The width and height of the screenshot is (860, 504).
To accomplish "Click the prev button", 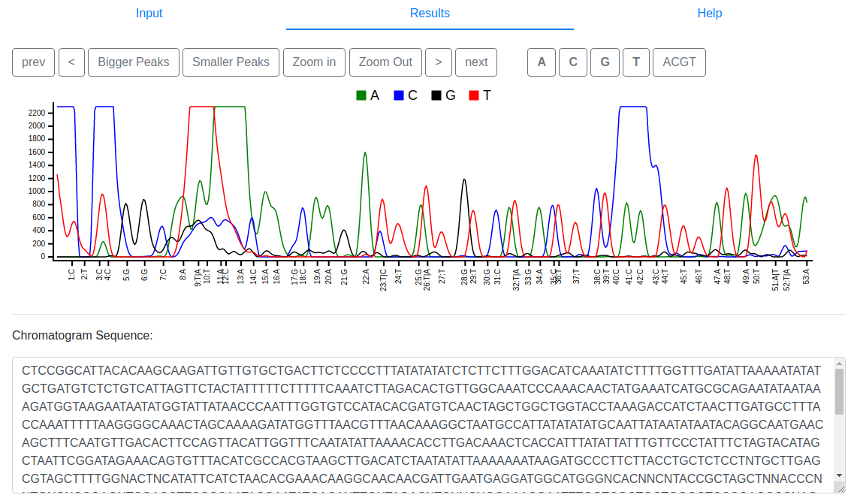I will coord(33,62).
